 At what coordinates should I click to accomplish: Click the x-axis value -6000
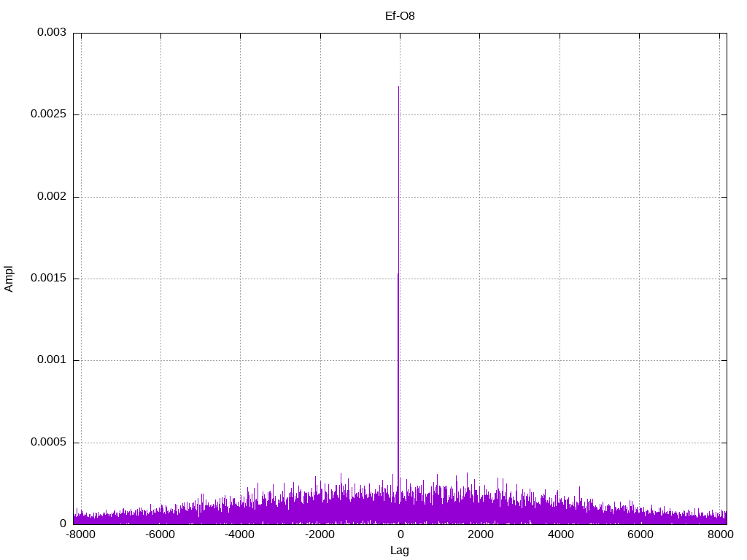pyautogui.click(x=160, y=534)
